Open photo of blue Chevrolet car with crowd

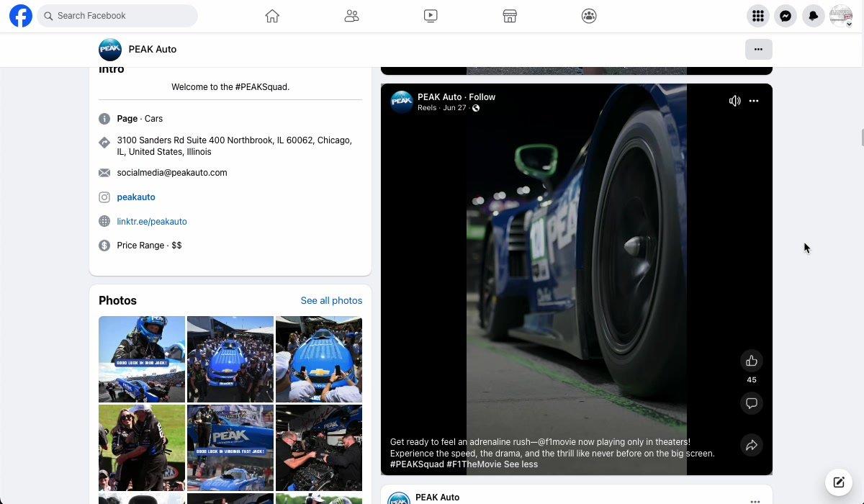pos(230,359)
